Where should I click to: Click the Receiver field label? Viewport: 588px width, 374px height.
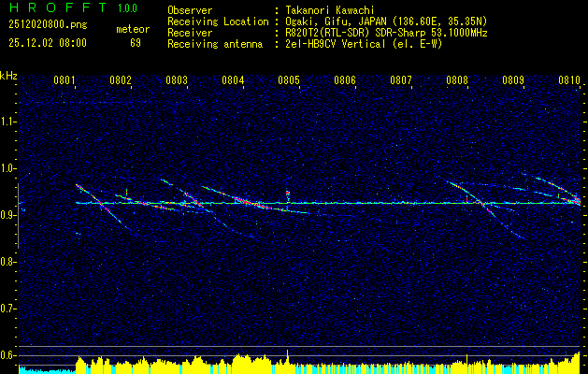coord(190,33)
